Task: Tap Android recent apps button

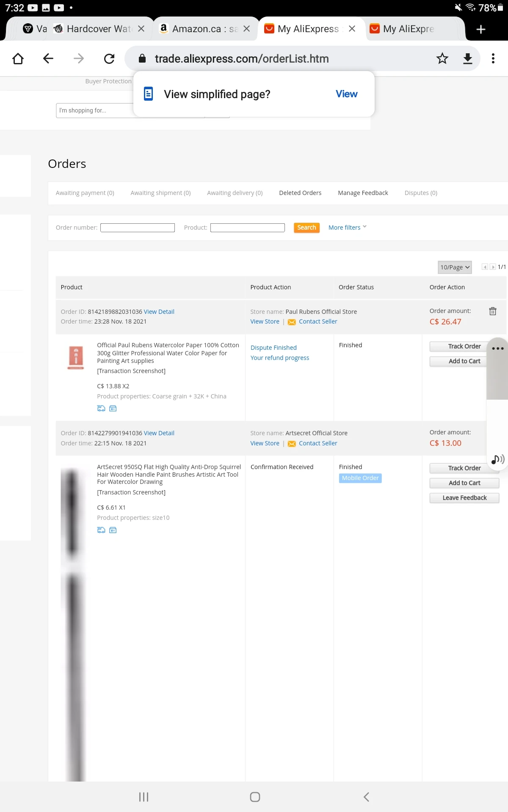Action: tap(144, 797)
